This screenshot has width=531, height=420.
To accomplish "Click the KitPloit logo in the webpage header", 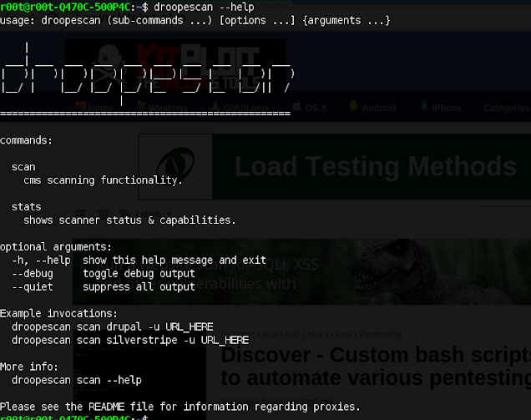I will (175, 64).
